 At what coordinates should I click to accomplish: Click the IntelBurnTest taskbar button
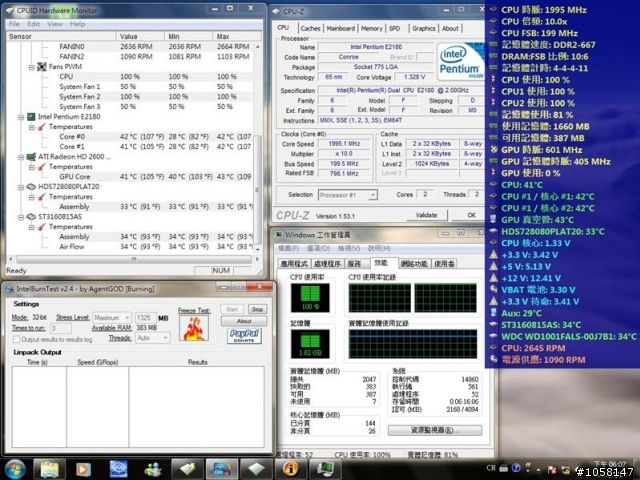pyautogui.click(x=222, y=469)
